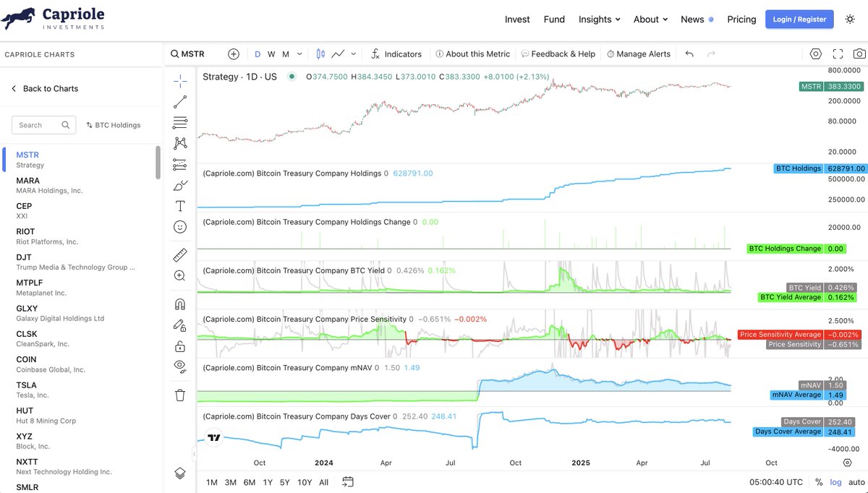Open the take-a-snapshot camera icon
The width and height of the screenshot is (868, 493).
859,53
